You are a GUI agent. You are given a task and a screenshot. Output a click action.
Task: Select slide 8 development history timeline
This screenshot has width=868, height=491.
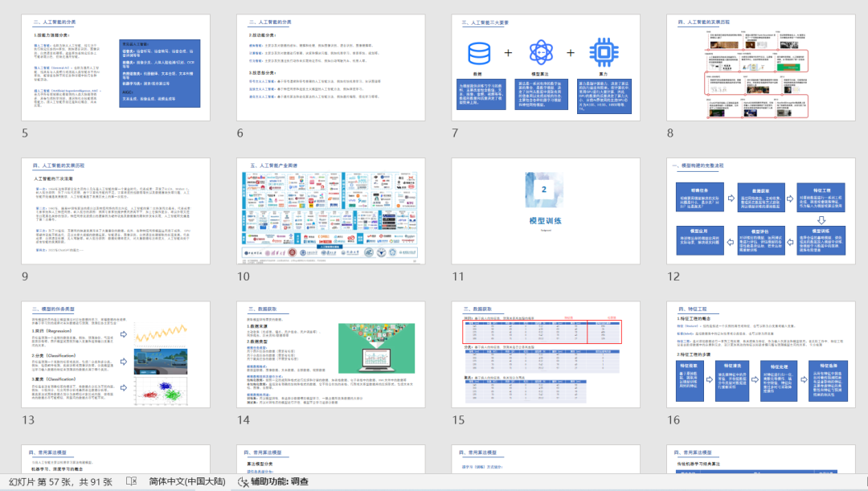pyautogui.click(x=761, y=68)
